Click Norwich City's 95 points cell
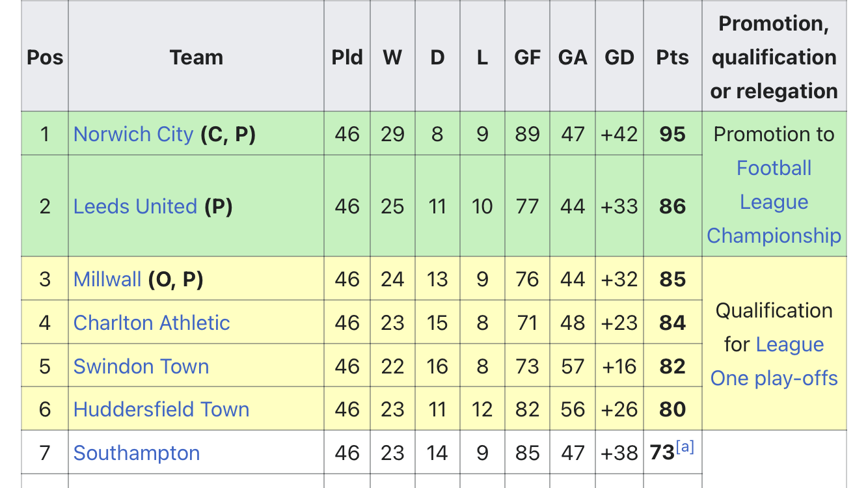Screen dimensions: 868x488 point(673,133)
